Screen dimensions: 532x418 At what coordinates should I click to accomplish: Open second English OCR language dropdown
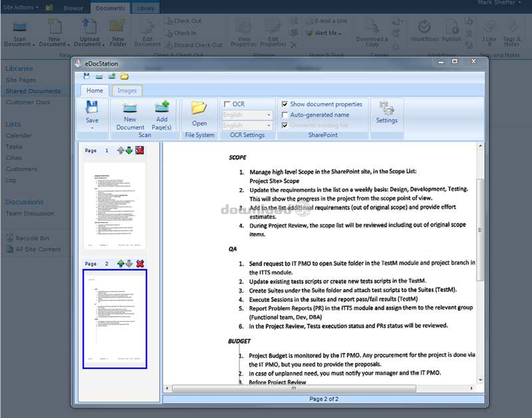click(247, 126)
